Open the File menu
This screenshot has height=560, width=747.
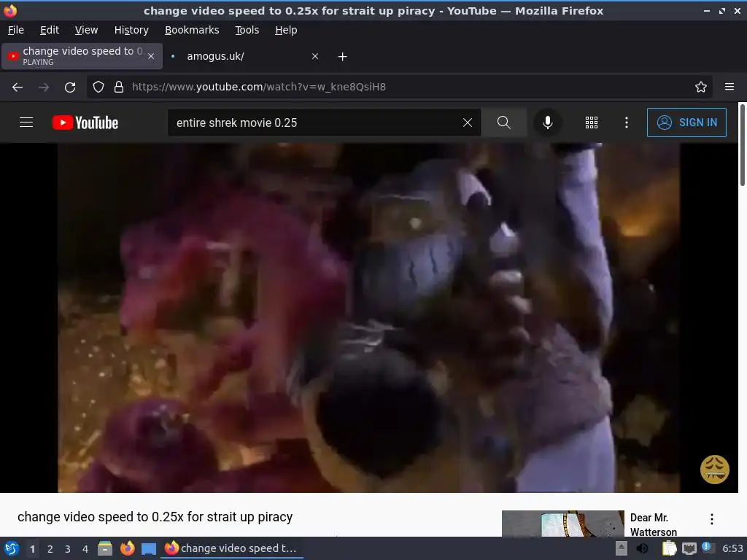[x=16, y=30]
